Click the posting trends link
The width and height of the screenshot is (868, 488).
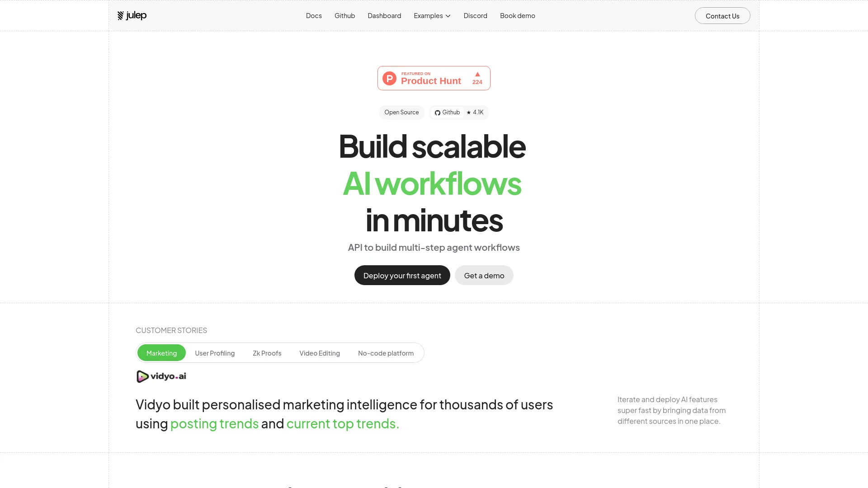coord(214,423)
